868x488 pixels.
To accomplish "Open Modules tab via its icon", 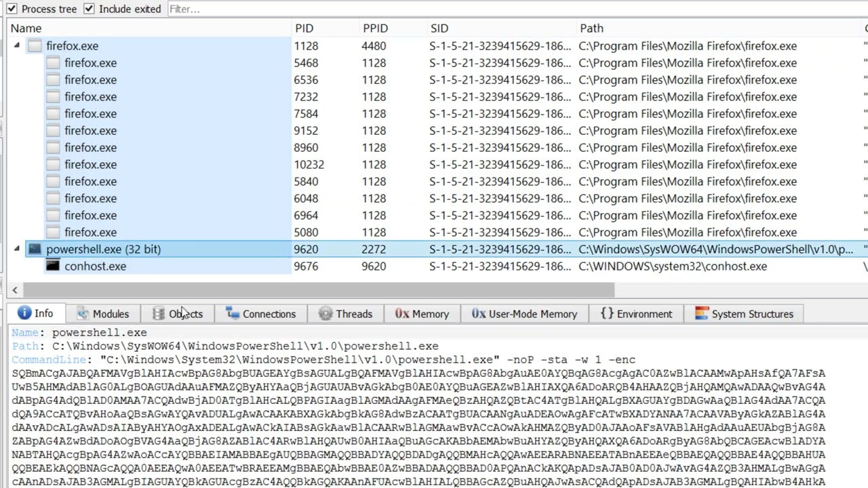I will pos(83,314).
